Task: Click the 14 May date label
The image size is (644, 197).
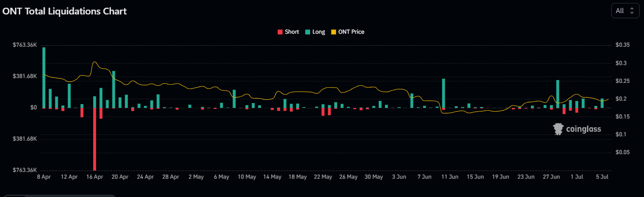Action: [272, 177]
